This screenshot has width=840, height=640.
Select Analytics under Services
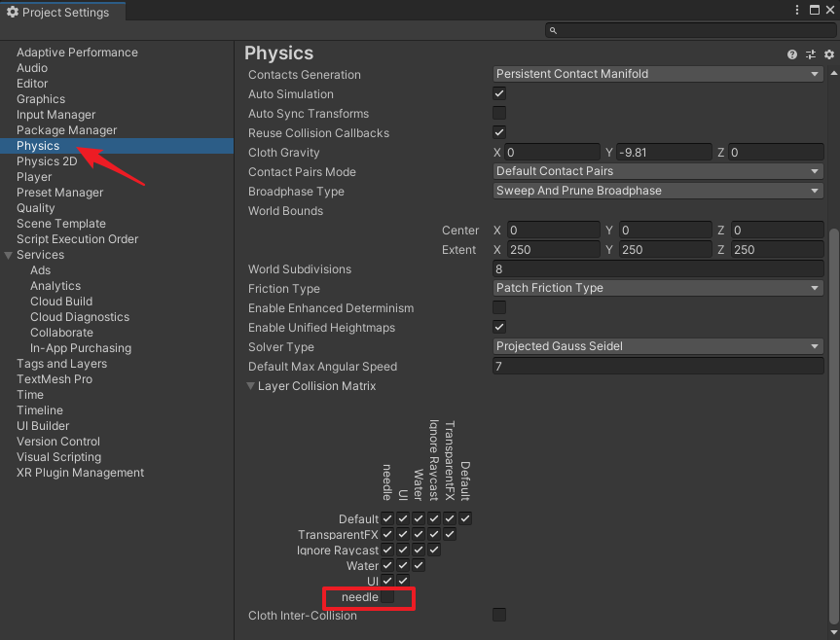55,286
